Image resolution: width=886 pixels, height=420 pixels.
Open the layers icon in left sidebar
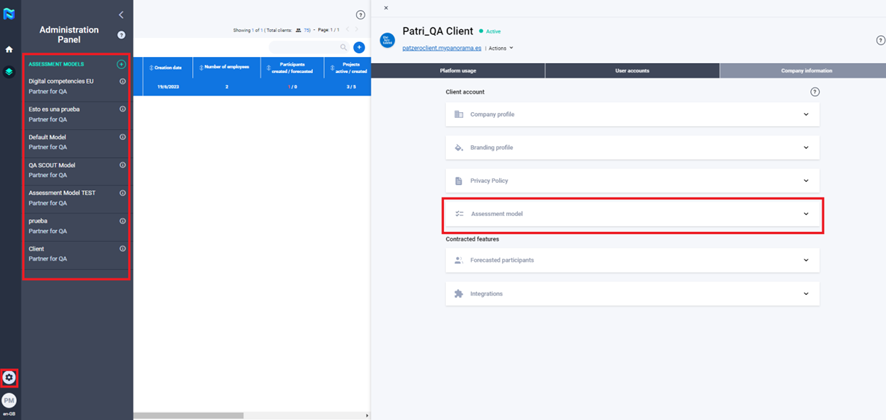pyautogui.click(x=9, y=72)
